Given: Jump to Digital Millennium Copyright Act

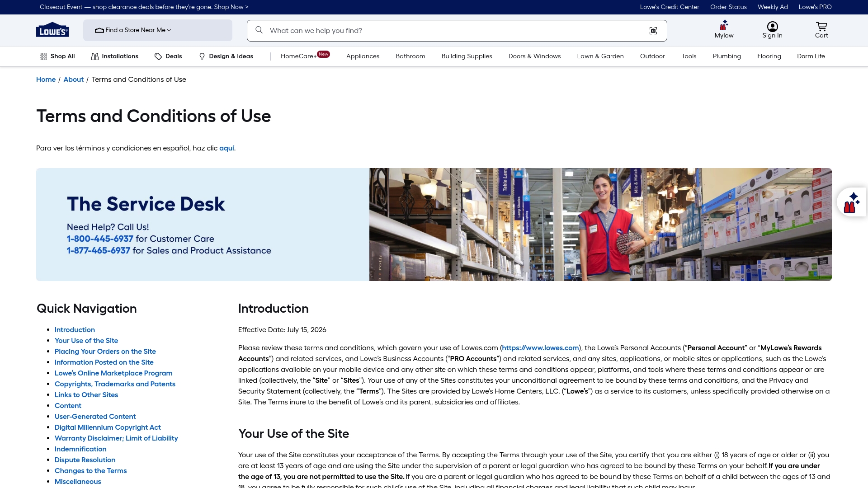Looking at the screenshot, I should click(x=108, y=427).
